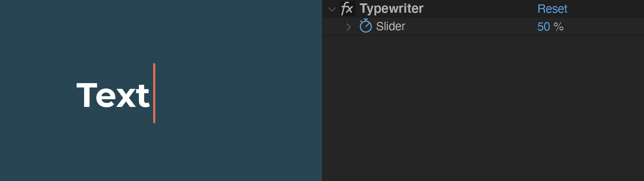Select the Typewriter effect name
The height and width of the screenshot is (181, 644).
(x=391, y=8)
